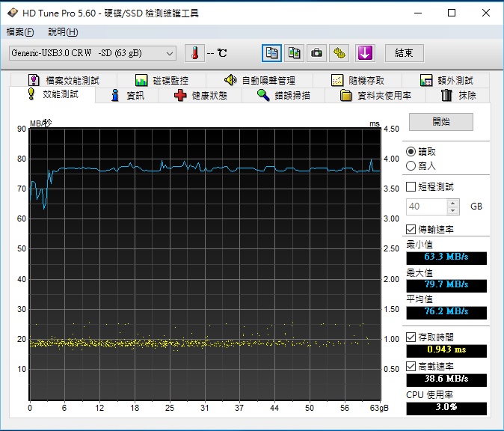Image resolution: width=504 pixels, height=431 pixels.
Task: Select the 寫入 write radio button
Action: coord(411,165)
